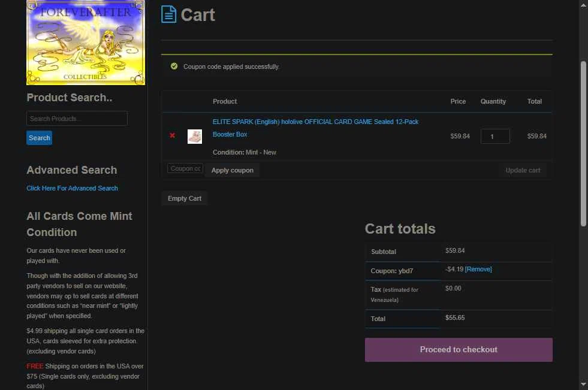Click the Product column header
The width and height of the screenshot is (588, 390).
(225, 101)
